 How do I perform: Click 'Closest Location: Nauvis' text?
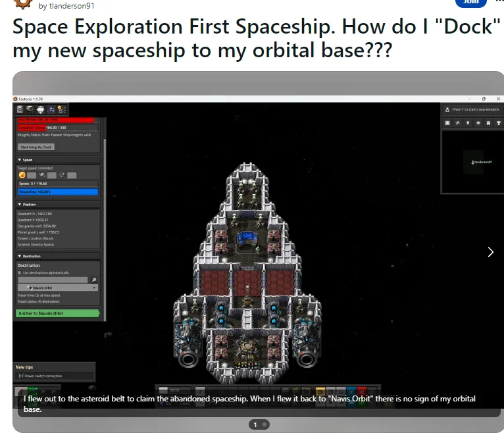pyautogui.click(x=36, y=238)
